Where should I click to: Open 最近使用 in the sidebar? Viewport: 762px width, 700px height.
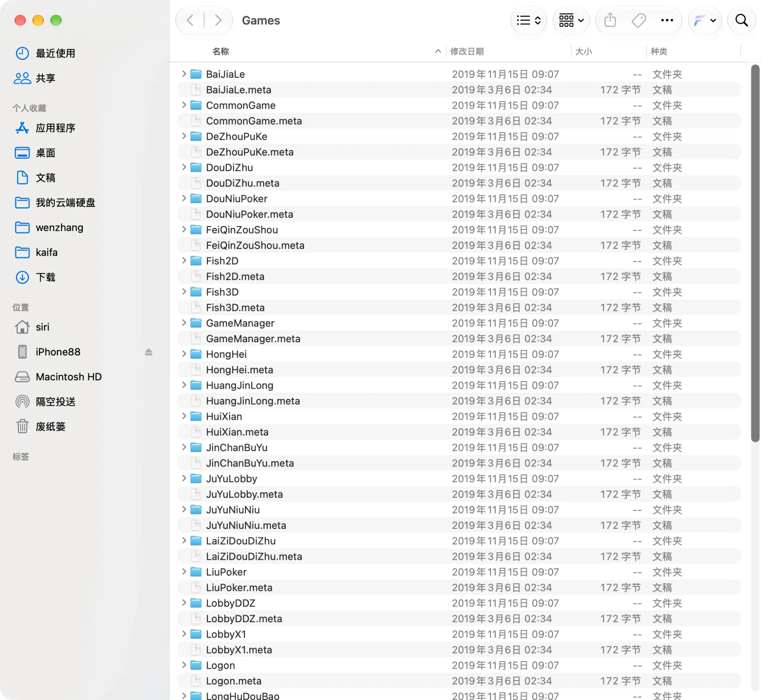(x=55, y=53)
